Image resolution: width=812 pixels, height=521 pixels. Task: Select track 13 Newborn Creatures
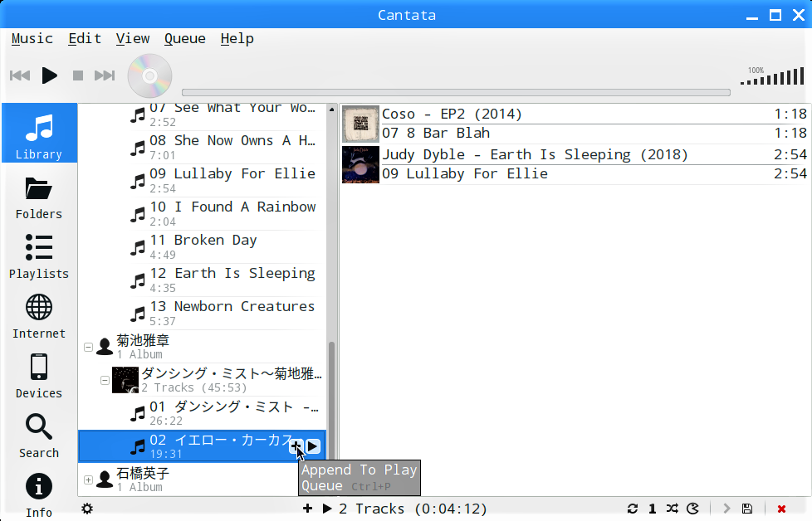[203, 313]
